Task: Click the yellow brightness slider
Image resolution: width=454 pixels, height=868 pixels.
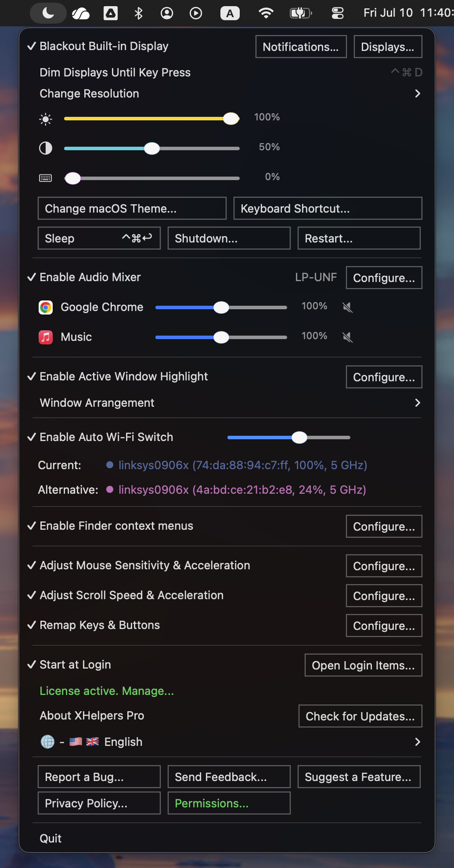Action: [x=152, y=119]
